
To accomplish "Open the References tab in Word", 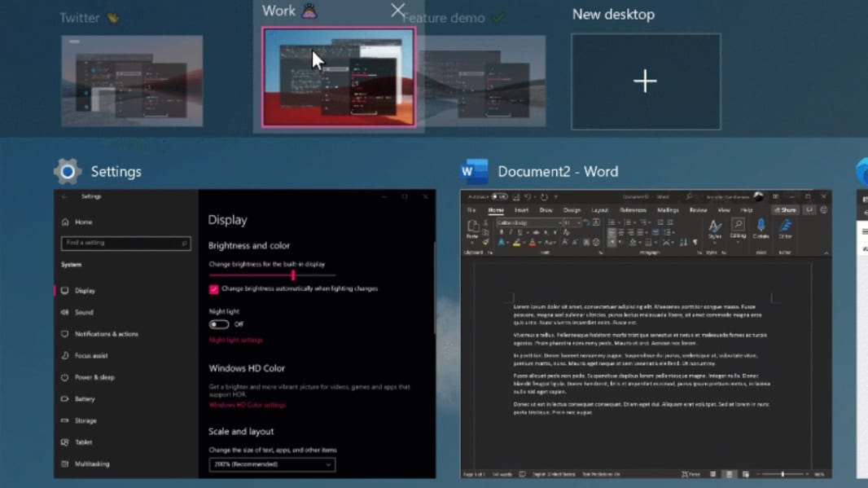I will coord(633,210).
